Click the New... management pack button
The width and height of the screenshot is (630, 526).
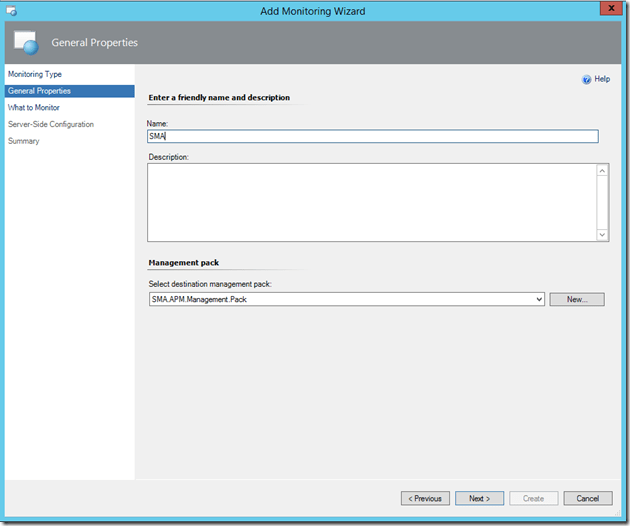point(576,299)
